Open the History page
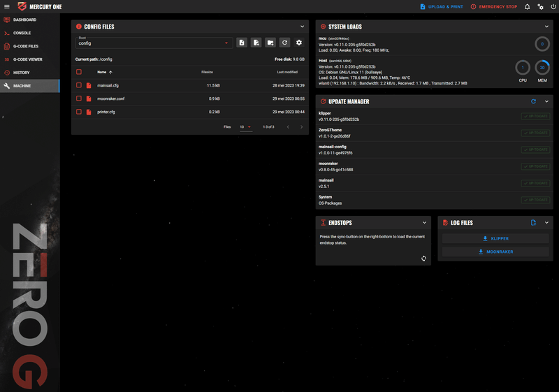Screen dimensions: 559x392 30,73
